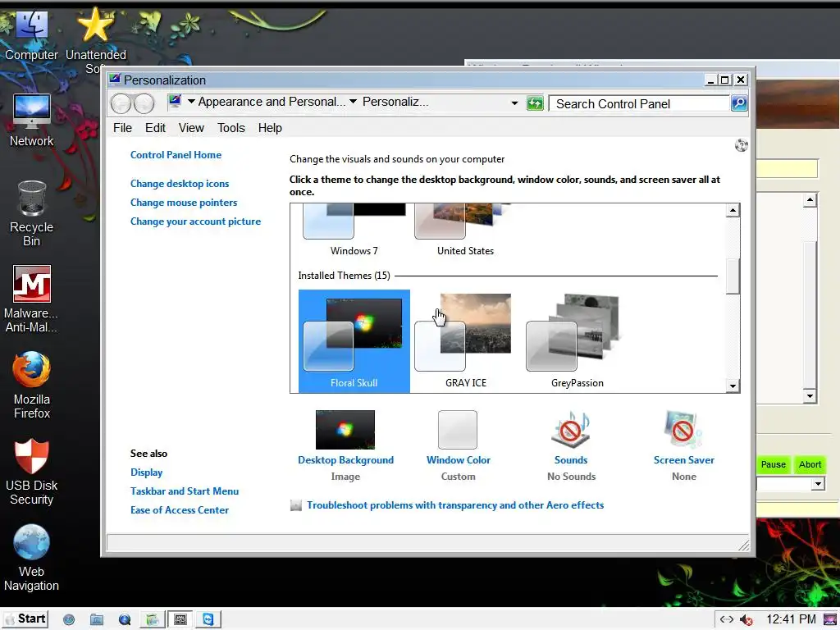Click Change desktop icons link

coord(180,184)
